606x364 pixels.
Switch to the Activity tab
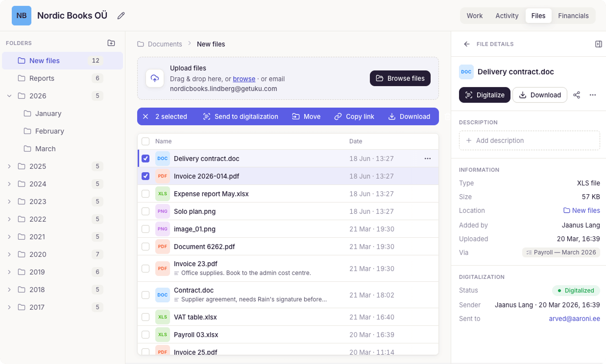point(507,16)
